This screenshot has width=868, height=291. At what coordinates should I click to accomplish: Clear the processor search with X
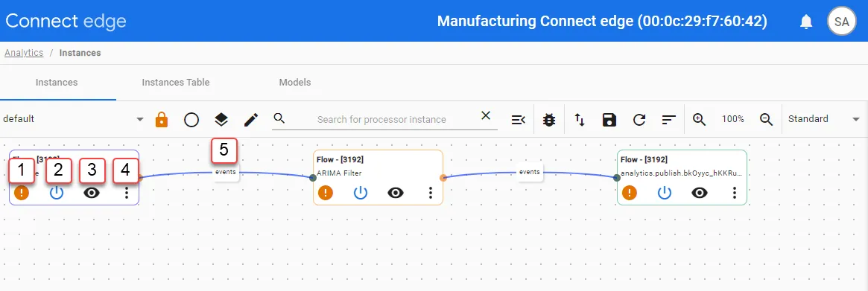[x=486, y=115]
